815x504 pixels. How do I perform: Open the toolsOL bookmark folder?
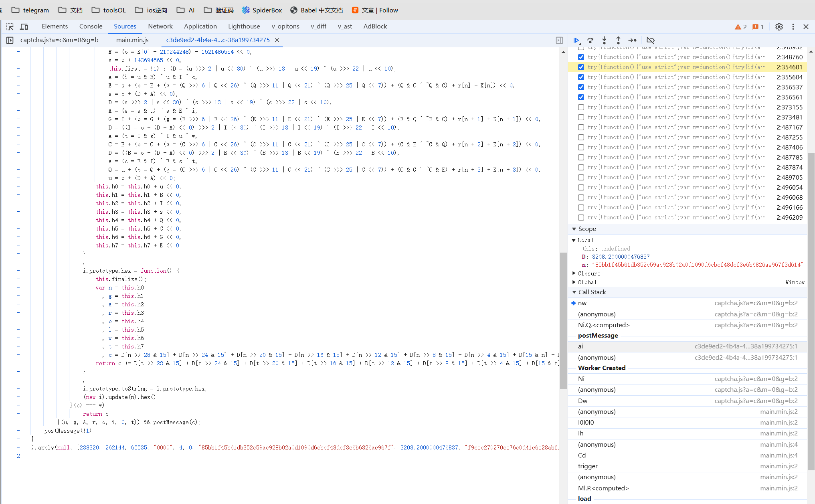click(108, 10)
